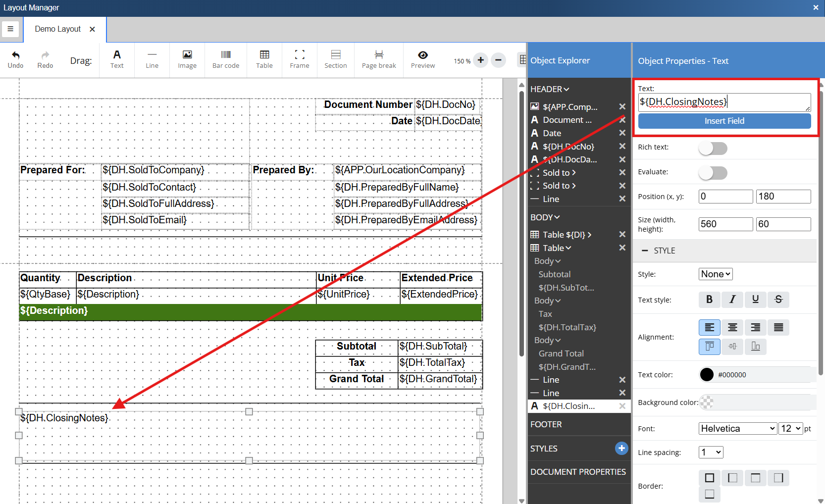The height and width of the screenshot is (504, 825).
Task: Toggle bold text style
Action: 709,300
